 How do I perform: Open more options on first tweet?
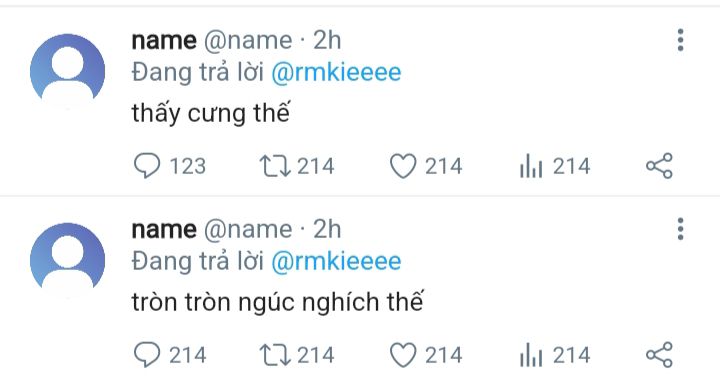click(x=681, y=40)
